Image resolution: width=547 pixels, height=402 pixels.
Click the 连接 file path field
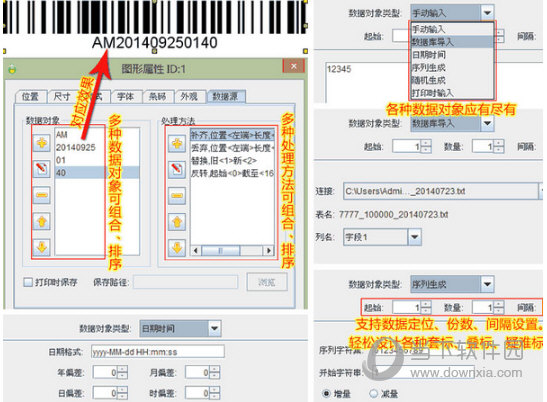coord(442,191)
